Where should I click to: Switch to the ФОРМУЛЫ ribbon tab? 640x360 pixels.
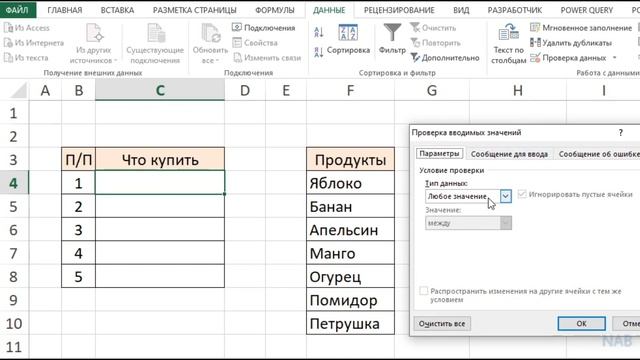[275, 10]
